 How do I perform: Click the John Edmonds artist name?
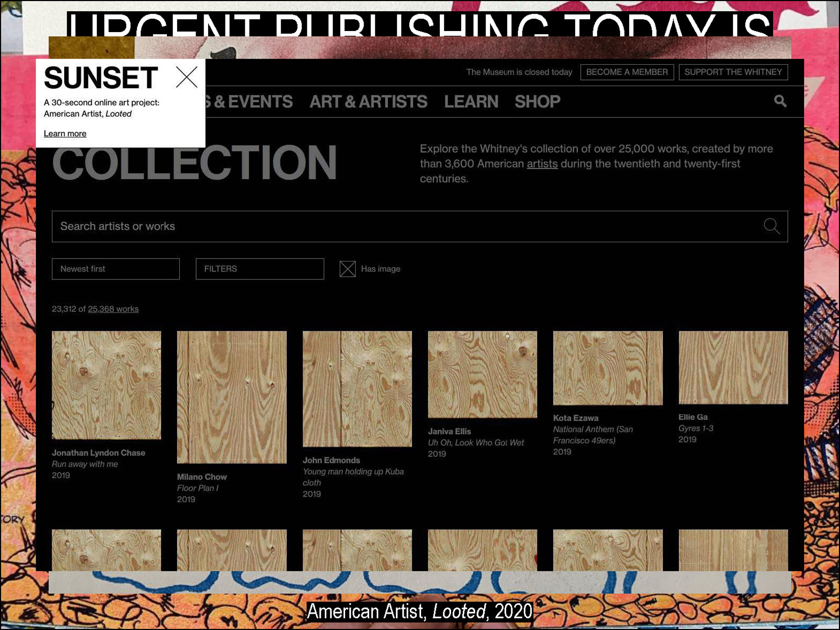tap(331, 461)
